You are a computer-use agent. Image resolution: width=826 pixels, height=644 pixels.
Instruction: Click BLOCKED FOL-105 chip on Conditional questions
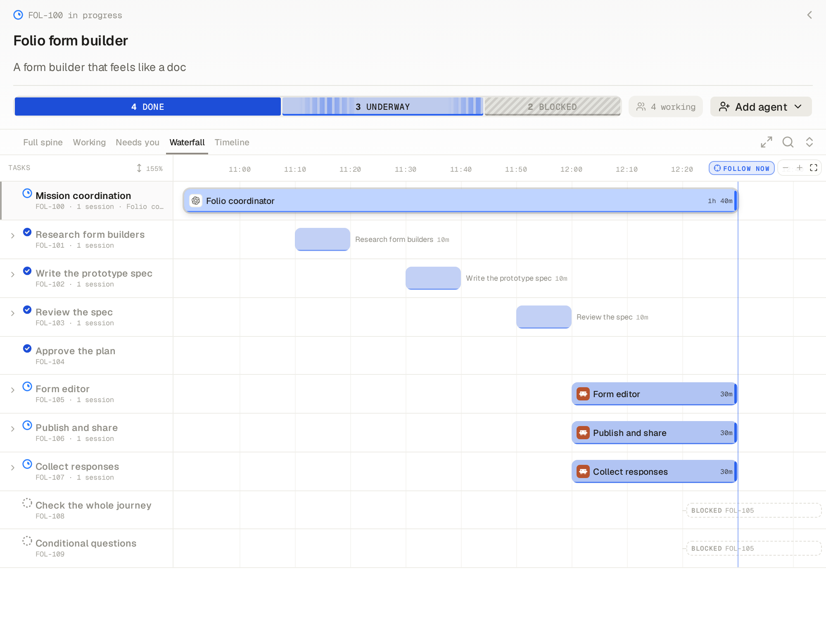(754, 548)
